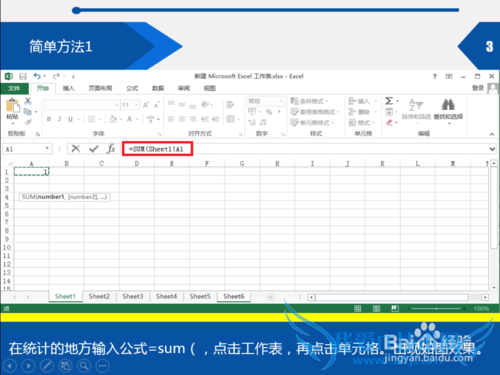Image resolution: width=500 pixels, height=375 pixels.
Task: Click the Cut scissors icon
Action: tap(28, 101)
